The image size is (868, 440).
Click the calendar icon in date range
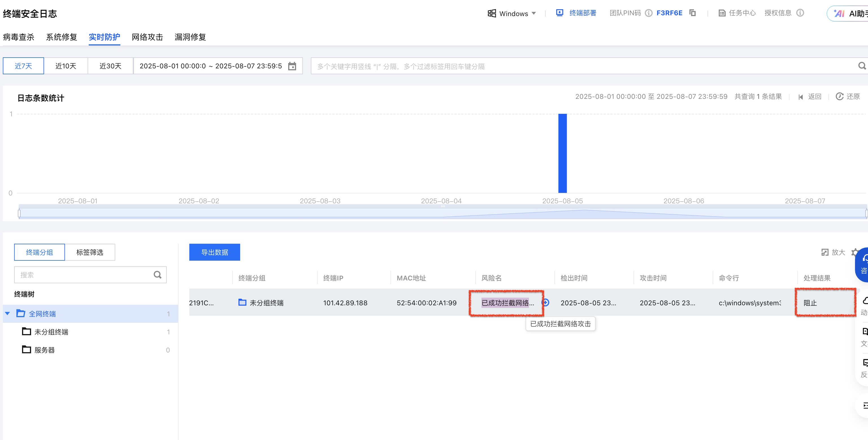[292, 66]
